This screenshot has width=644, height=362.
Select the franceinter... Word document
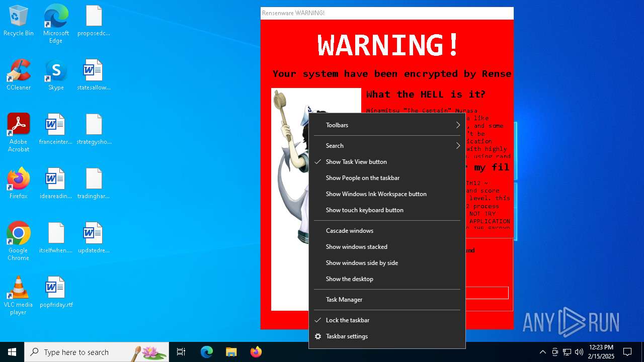[x=56, y=130]
